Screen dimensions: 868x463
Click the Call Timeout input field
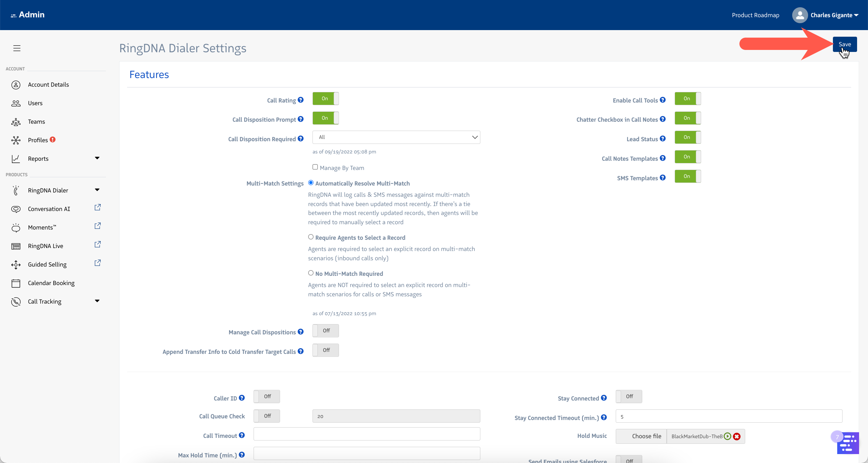[366, 434]
